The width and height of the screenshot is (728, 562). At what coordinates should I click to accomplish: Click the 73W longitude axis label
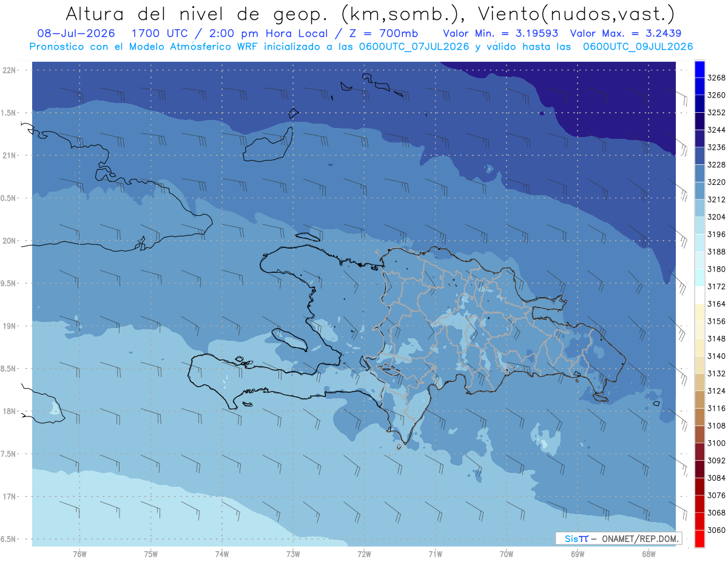pyautogui.click(x=293, y=554)
